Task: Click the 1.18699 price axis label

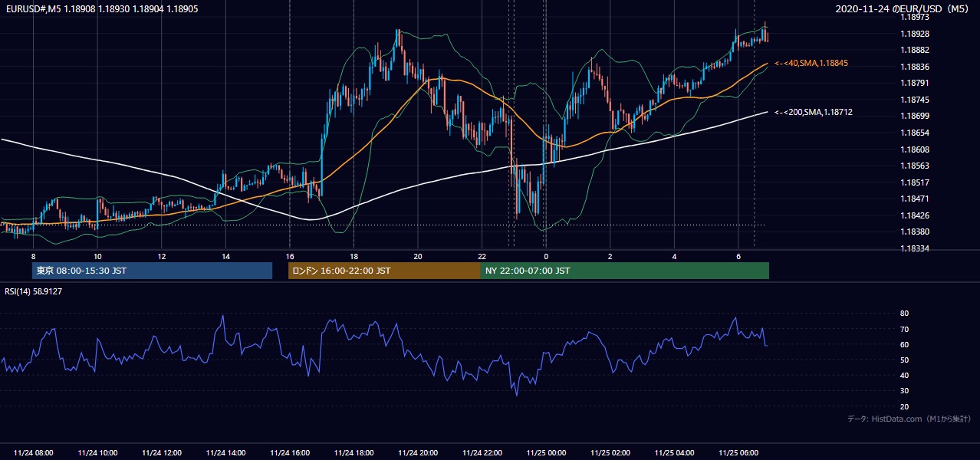Action: [x=915, y=116]
